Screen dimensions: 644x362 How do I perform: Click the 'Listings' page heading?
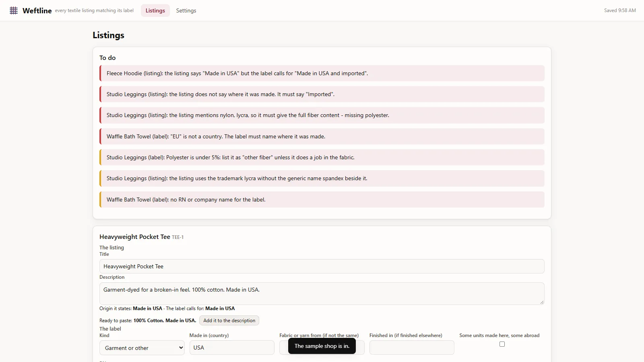click(x=108, y=35)
